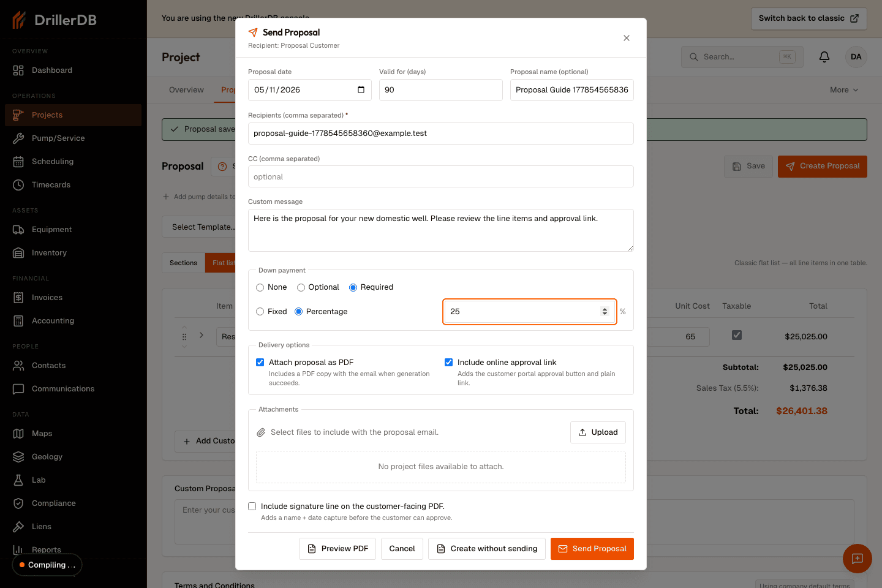Click the Communications chat icon
Viewport: 882px width, 588px height.
(x=18, y=389)
